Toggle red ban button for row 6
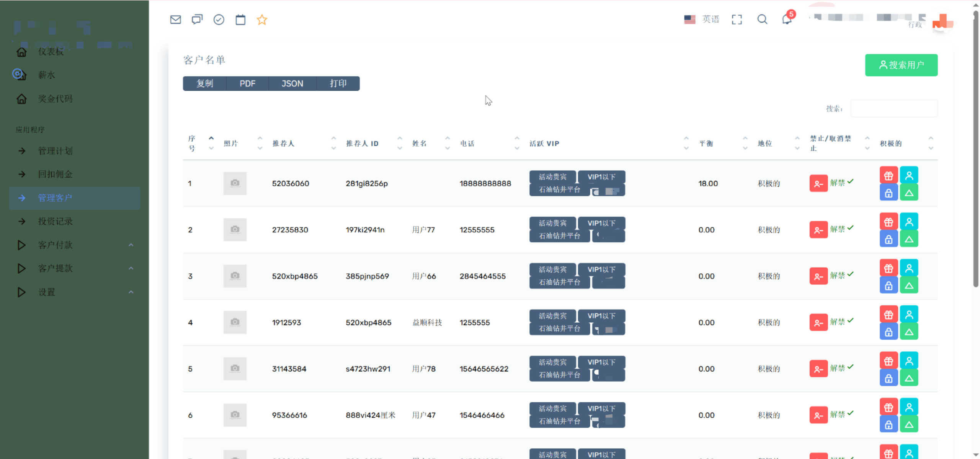 point(818,415)
